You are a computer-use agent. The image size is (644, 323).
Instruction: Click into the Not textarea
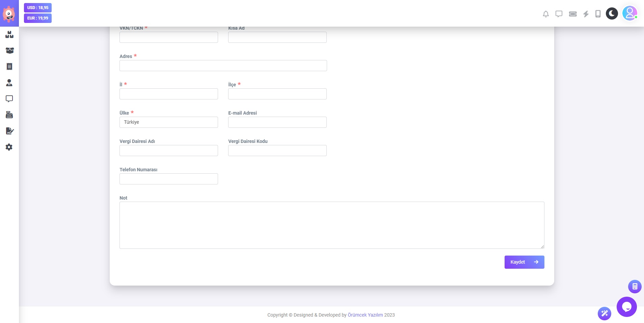331,225
